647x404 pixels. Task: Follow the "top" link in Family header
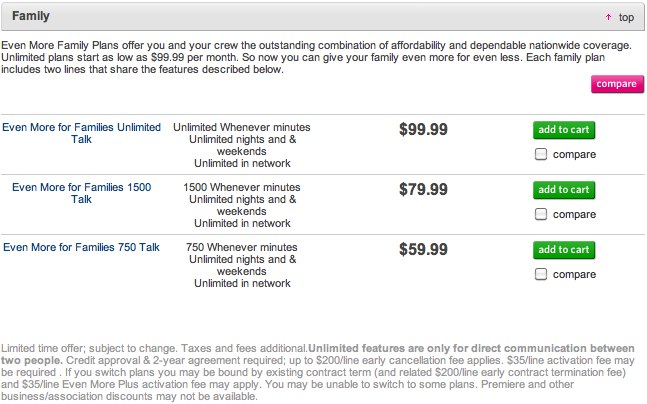coord(626,17)
